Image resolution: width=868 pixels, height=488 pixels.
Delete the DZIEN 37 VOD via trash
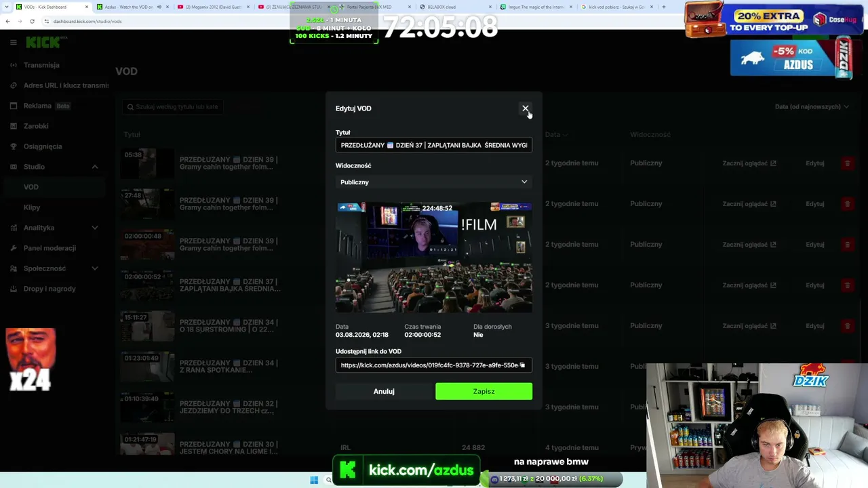(847, 285)
